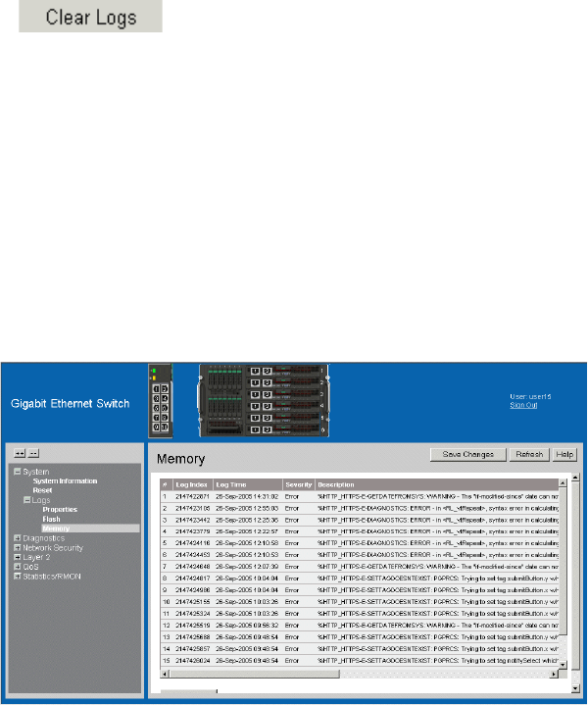Select log time 26-Sep-2005 09:56:32
Screen dimensions: 588x705
point(247,626)
